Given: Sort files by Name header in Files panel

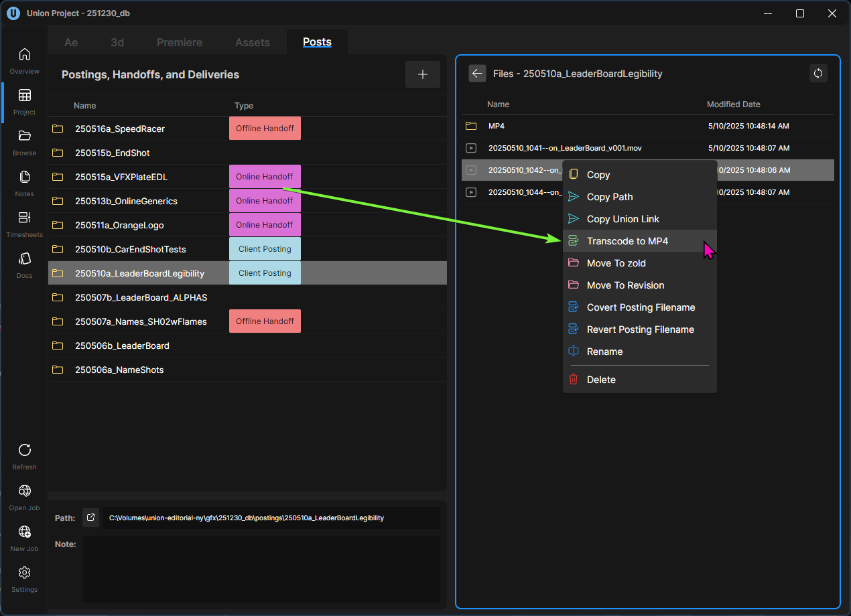Looking at the screenshot, I should click(499, 104).
